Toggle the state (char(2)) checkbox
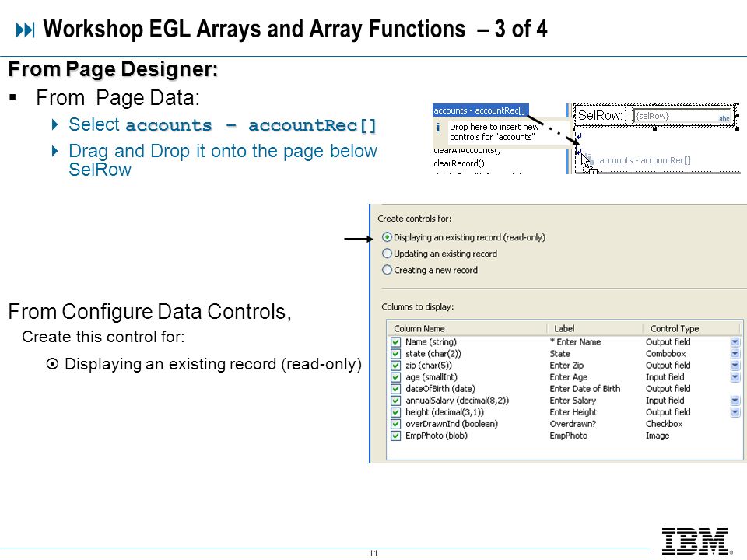This screenshot has width=747, height=560. click(395, 354)
